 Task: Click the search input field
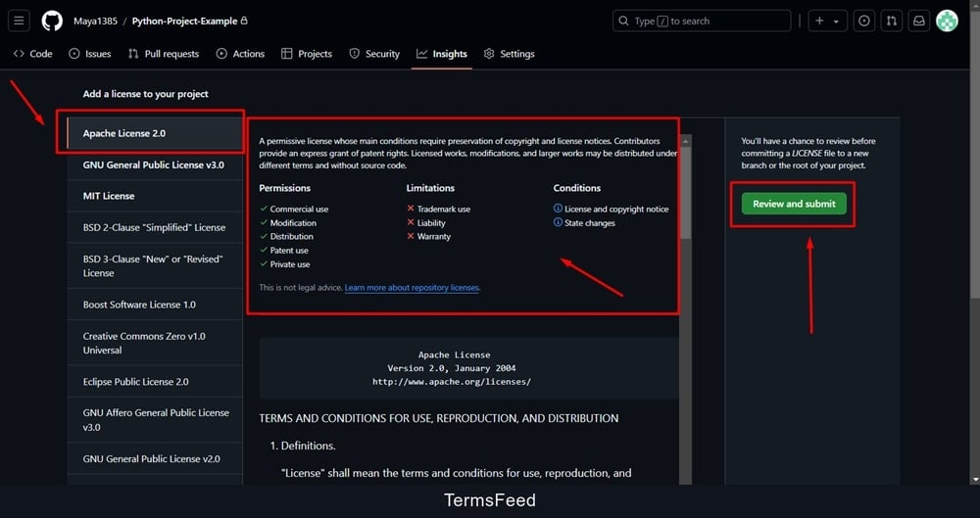[x=701, y=21]
